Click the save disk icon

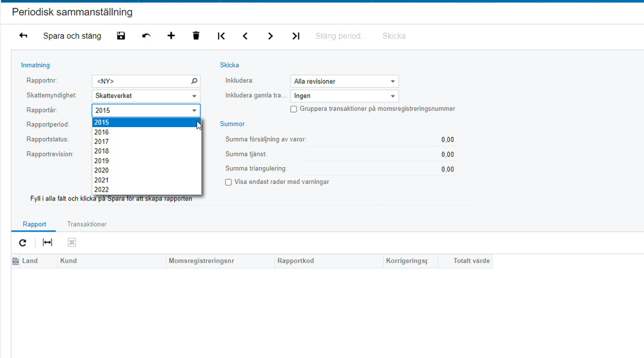tap(121, 35)
